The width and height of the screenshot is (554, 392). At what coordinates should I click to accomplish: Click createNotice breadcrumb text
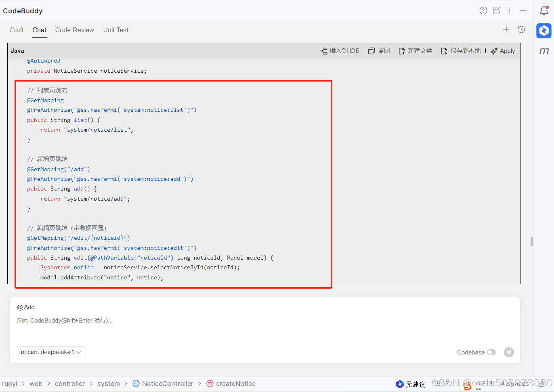coord(236,384)
